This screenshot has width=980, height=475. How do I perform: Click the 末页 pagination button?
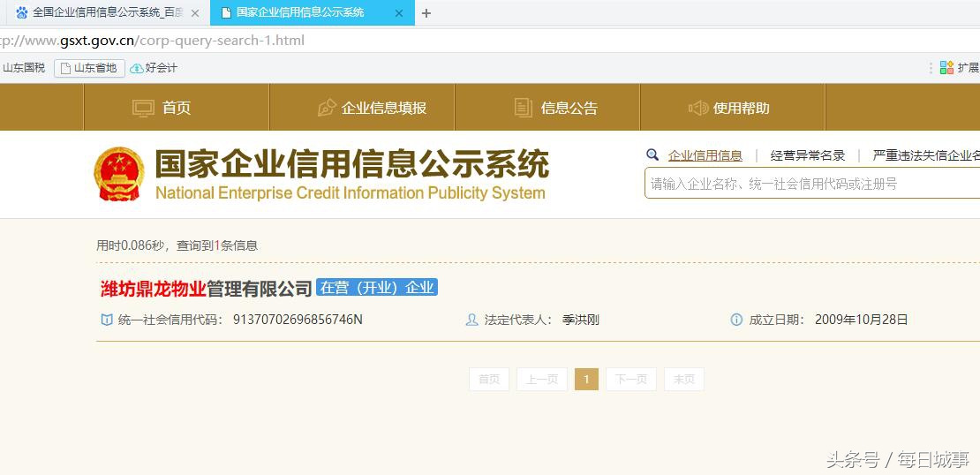[683, 380]
